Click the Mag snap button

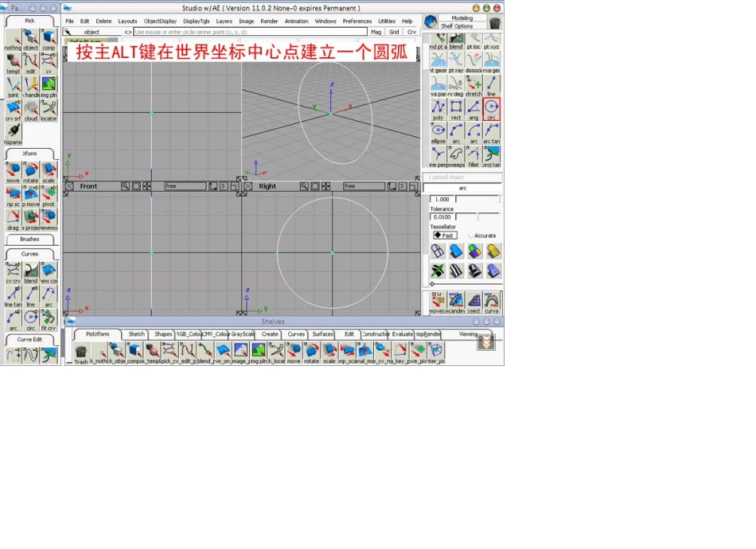point(376,32)
